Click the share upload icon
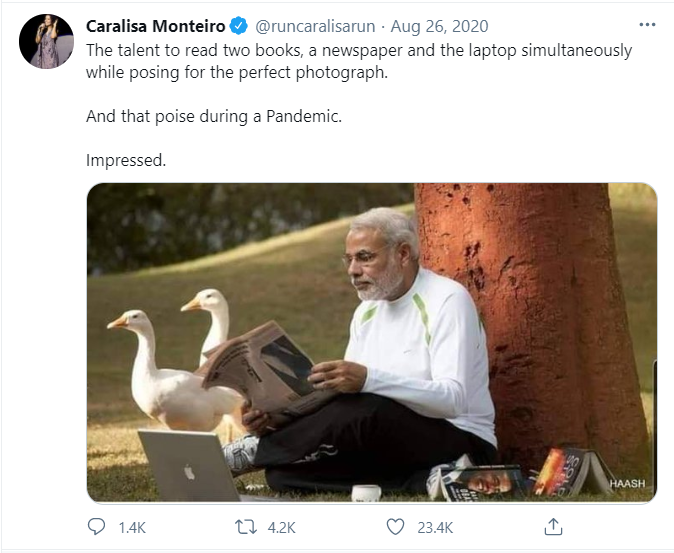 [x=553, y=526]
